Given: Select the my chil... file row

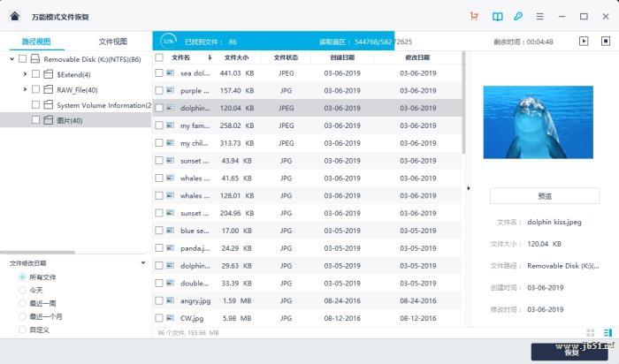Looking at the screenshot, I should 307,143.
